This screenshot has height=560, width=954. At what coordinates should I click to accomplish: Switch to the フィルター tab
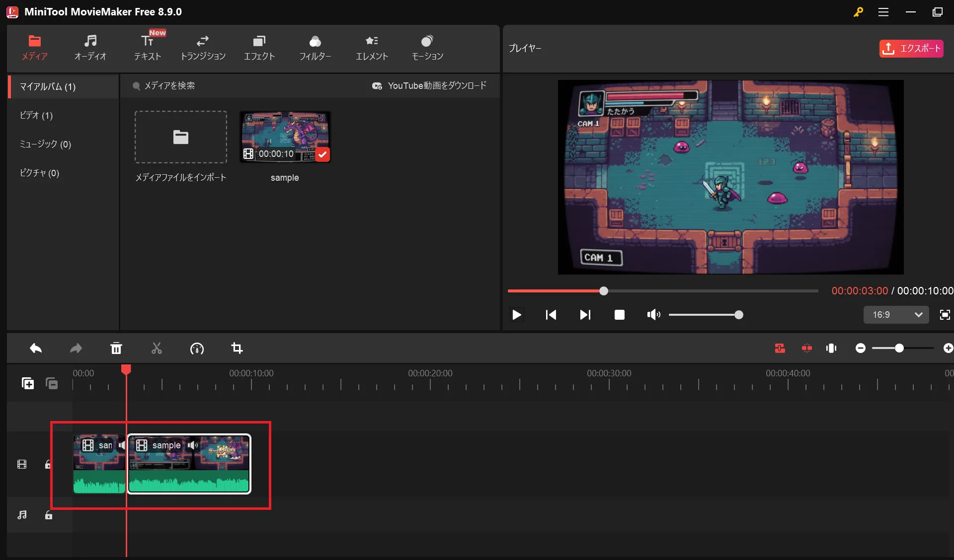pyautogui.click(x=315, y=48)
